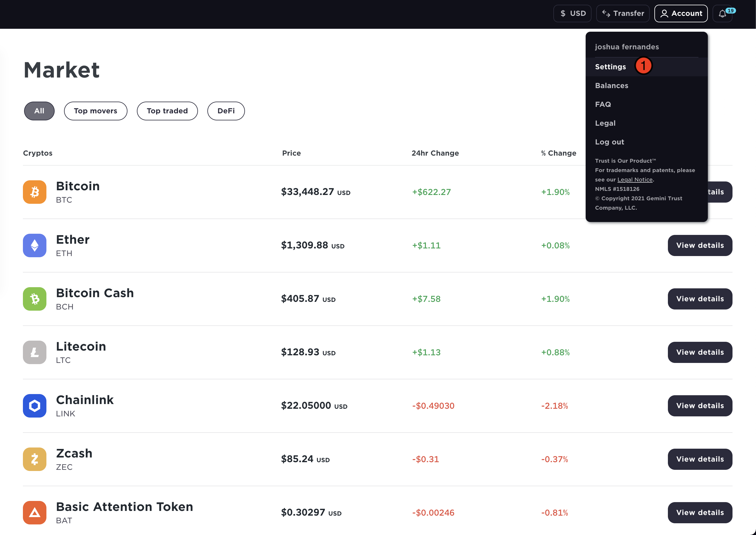The height and width of the screenshot is (535, 756).
Task: Click the Chainlink blue hexagon icon
Action: (x=35, y=406)
